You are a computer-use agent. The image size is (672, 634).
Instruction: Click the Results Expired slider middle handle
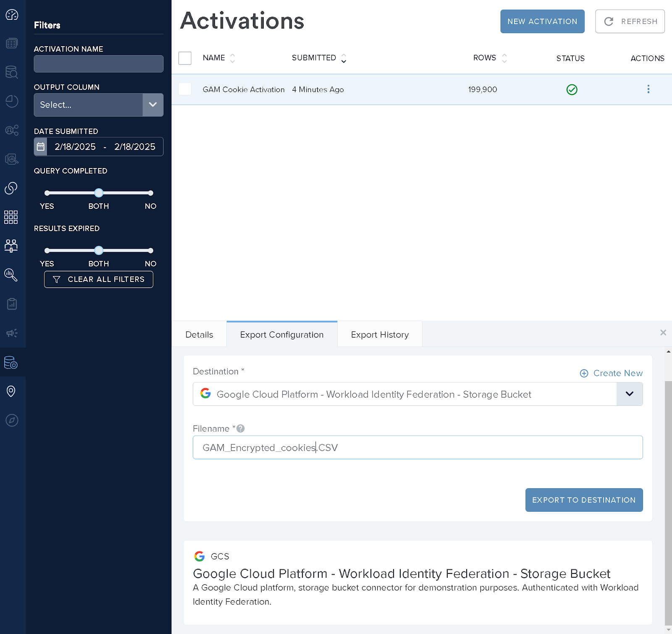(99, 250)
